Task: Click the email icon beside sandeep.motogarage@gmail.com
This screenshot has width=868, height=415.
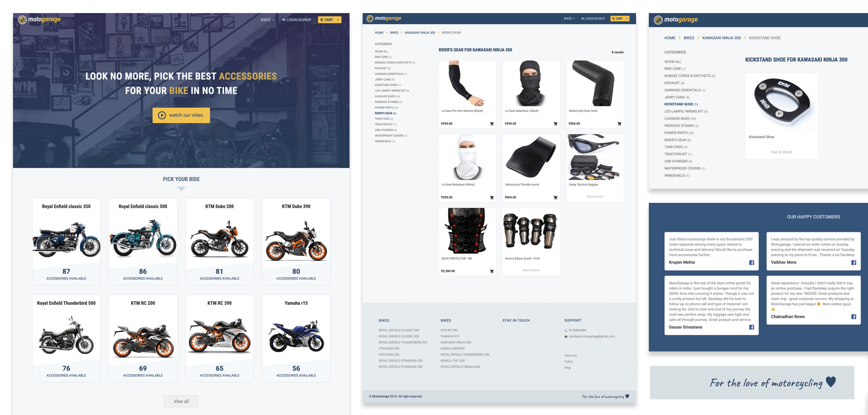Action: [x=566, y=336]
